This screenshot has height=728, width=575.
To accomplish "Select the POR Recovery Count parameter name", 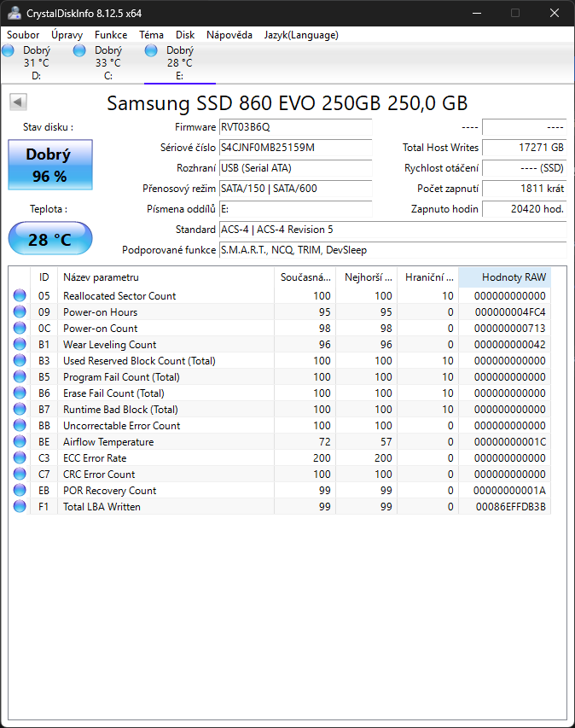I will (109, 490).
